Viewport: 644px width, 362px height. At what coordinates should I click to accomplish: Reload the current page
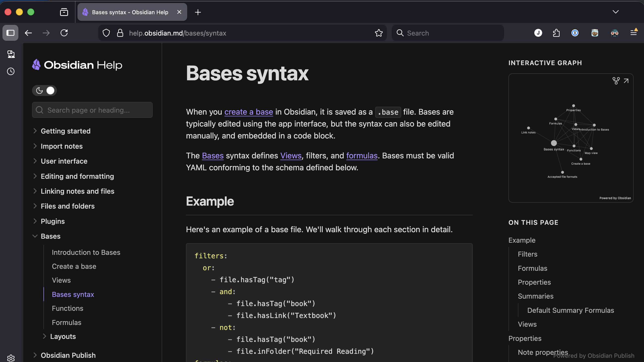pyautogui.click(x=64, y=33)
